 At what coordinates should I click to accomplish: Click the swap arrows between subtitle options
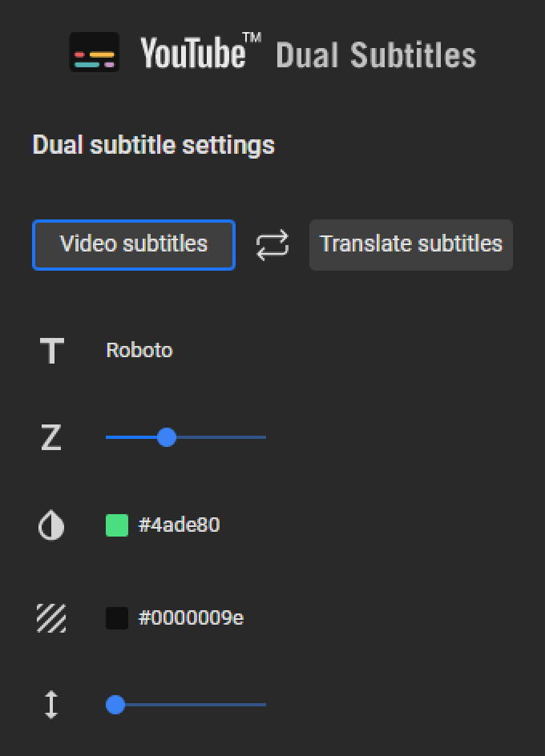272,244
